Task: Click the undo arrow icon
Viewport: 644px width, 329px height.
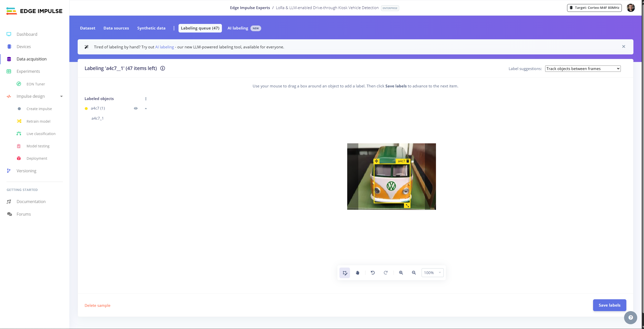Action: tap(373, 273)
